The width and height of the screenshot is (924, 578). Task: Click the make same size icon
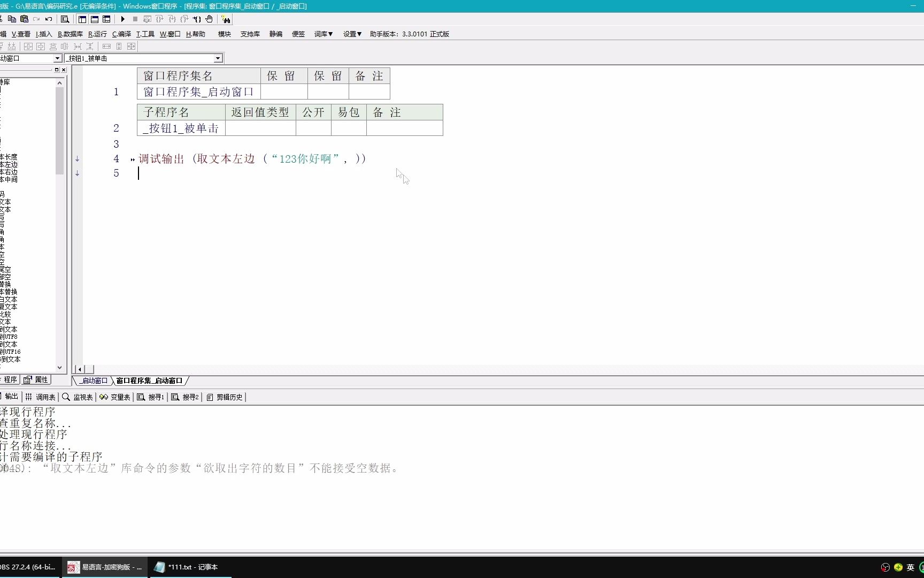pyautogui.click(x=131, y=46)
